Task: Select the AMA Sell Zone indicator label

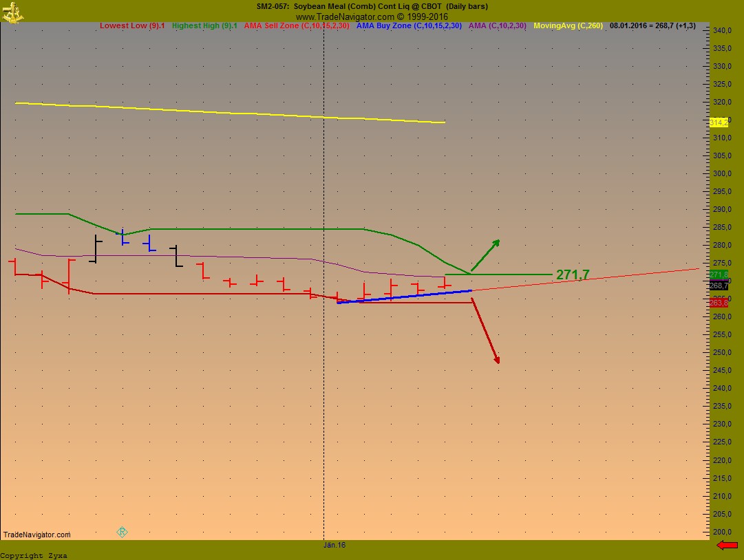Action: pyautogui.click(x=297, y=25)
